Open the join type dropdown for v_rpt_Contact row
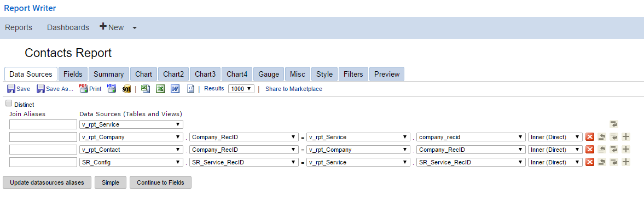 555,150
